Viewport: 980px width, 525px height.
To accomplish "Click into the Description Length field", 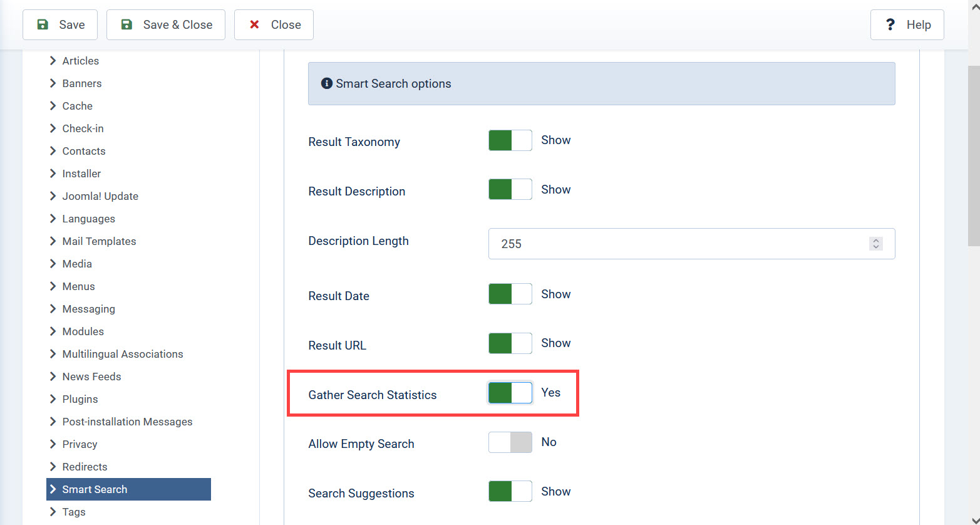I will pos(676,244).
